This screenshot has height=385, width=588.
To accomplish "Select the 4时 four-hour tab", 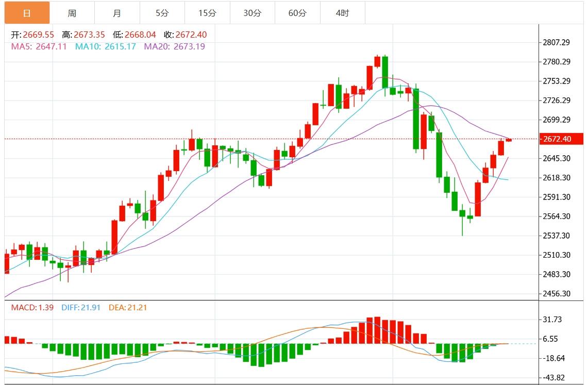I will coord(342,13).
